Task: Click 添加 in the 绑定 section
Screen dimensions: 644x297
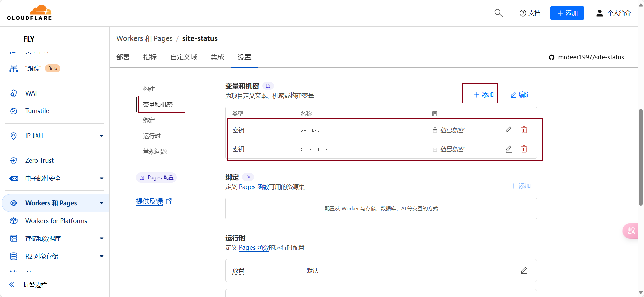Action: pyautogui.click(x=521, y=186)
